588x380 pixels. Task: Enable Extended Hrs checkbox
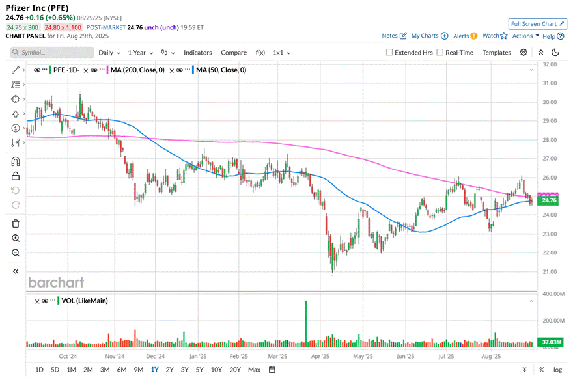[389, 53]
